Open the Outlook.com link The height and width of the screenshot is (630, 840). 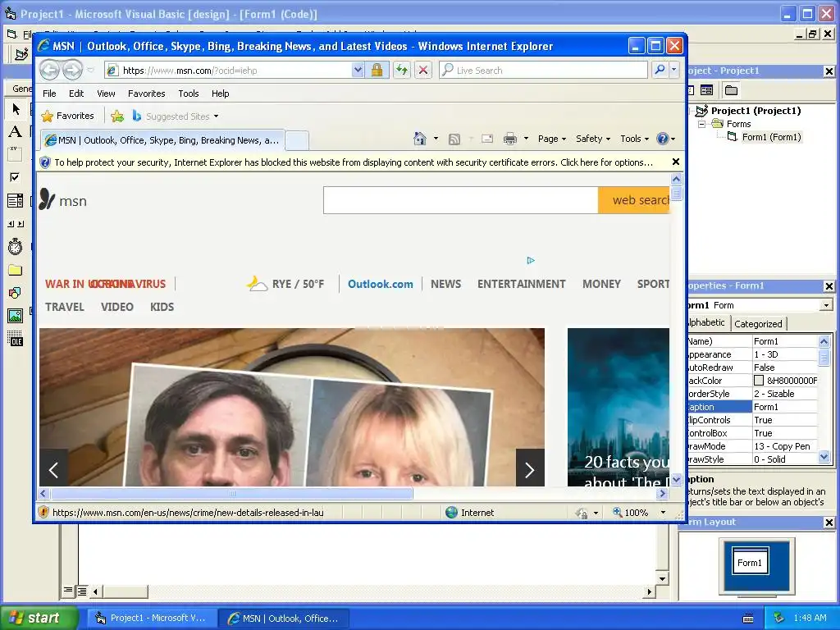click(x=381, y=284)
